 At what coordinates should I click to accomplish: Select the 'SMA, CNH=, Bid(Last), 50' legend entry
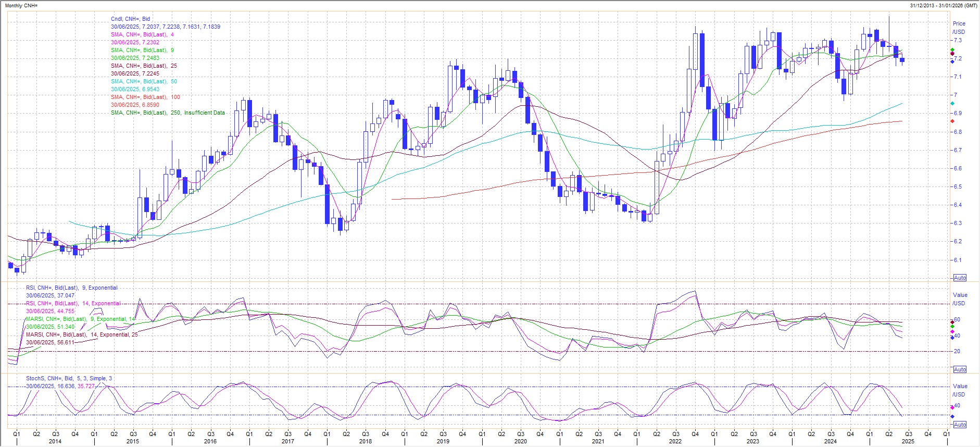(144, 81)
